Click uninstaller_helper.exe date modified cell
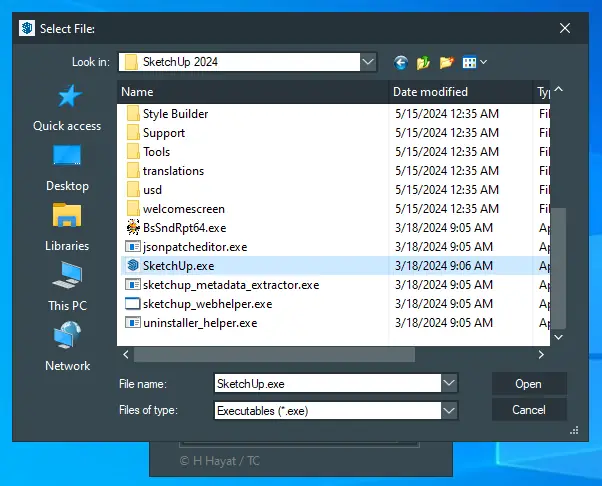 (x=444, y=323)
